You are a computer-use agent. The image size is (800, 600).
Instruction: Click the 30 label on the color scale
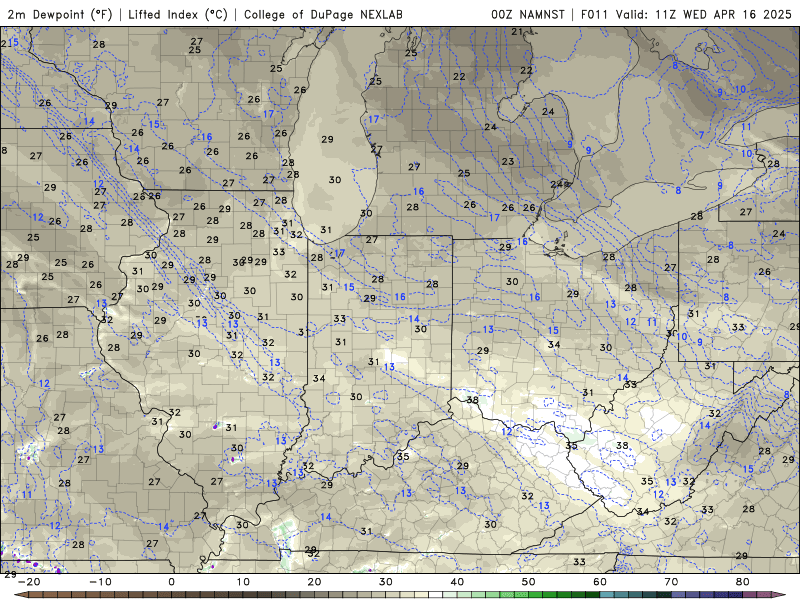coord(386,582)
